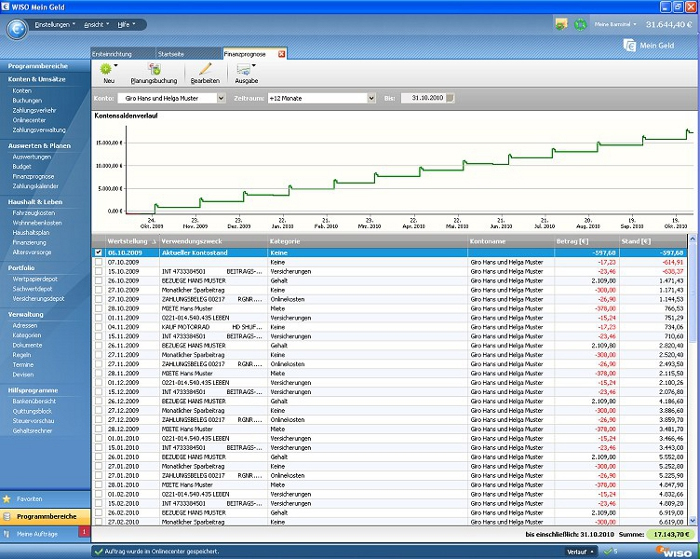Sort by the Stand [€] column header
700x559 pixels.
653,242
